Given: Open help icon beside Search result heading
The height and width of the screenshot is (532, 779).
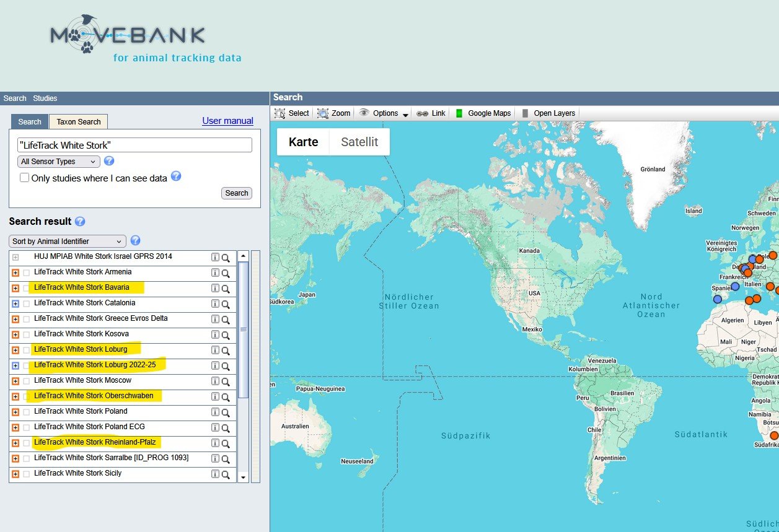Looking at the screenshot, I should [80, 222].
